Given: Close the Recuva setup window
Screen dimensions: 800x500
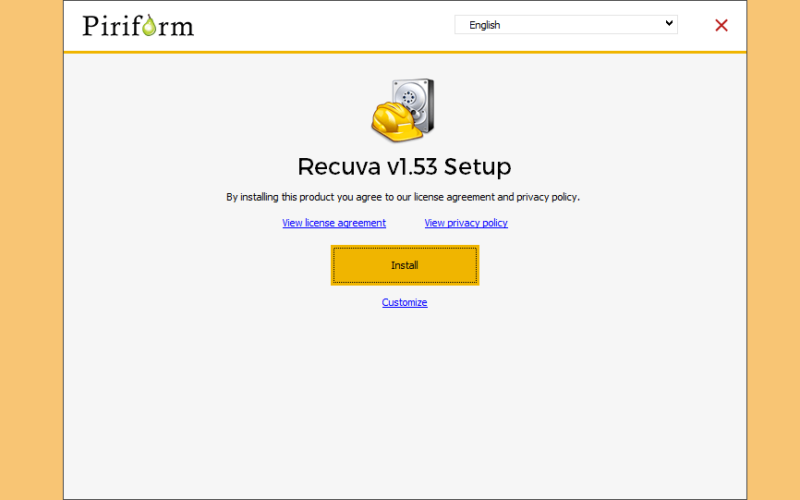Looking at the screenshot, I should pos(721,25).
